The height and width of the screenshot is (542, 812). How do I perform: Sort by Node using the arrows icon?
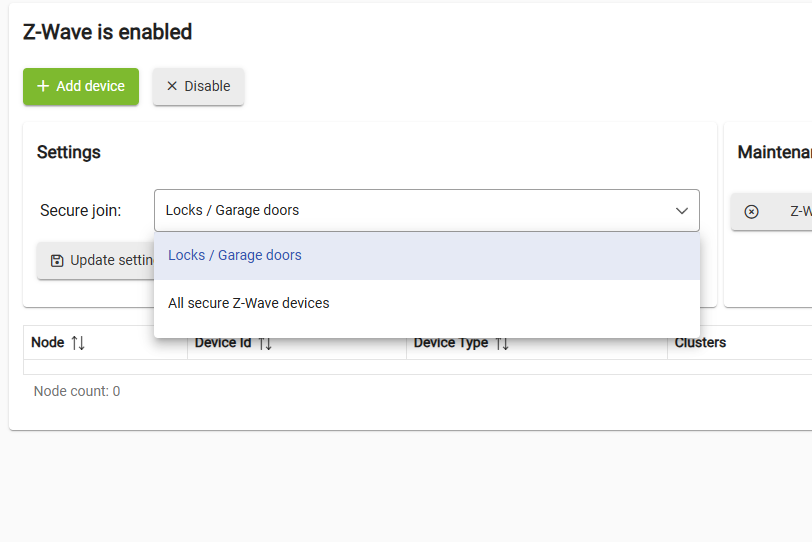(x=78, y=343)
